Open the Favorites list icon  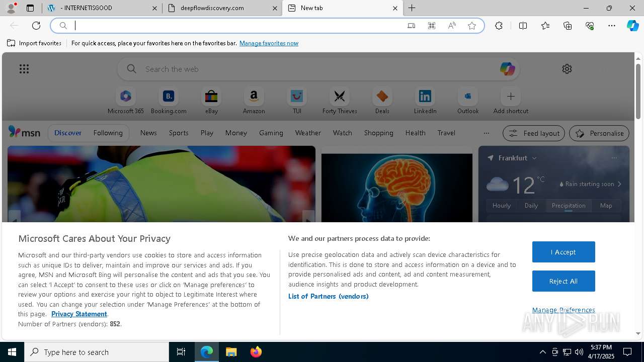[x=545, y=26]
